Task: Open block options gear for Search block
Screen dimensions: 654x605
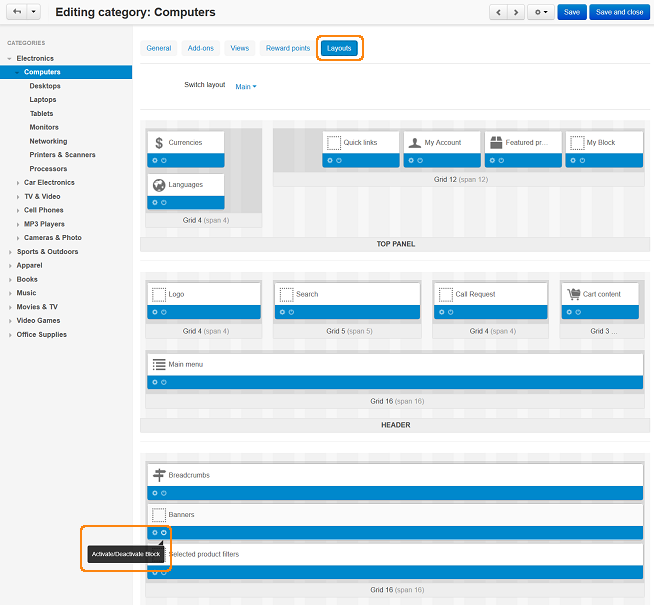Action: [x=282, y=312]
